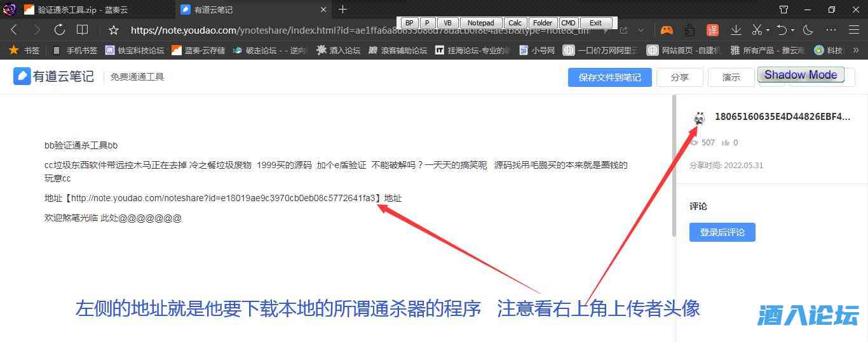This screenshot has width=868, height=342.
Task: Click the note.youdao.com noteshare link text
Action: pos(224,199)
